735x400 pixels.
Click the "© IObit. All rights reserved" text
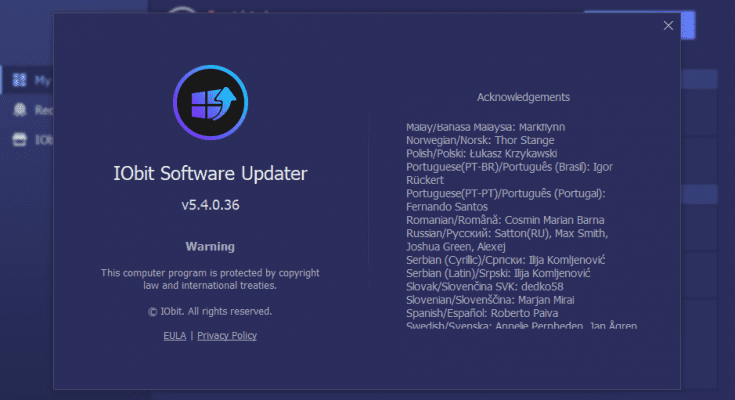coord(210,311)
